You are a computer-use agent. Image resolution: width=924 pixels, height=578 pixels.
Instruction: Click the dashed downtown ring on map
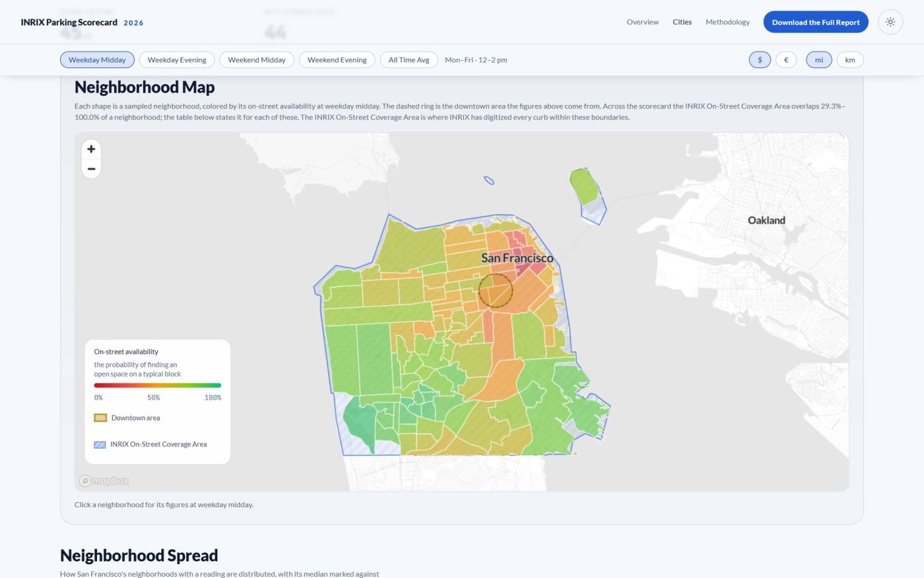tap(496, 291)
